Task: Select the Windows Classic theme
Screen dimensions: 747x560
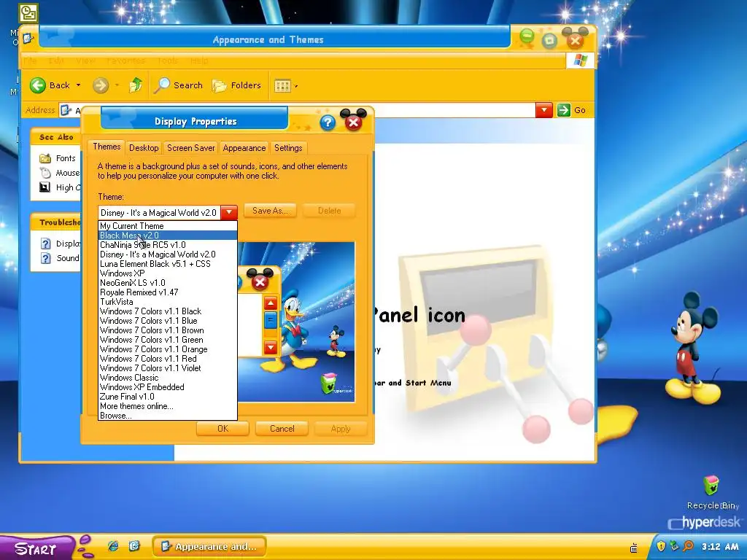Action: (168, 378)
